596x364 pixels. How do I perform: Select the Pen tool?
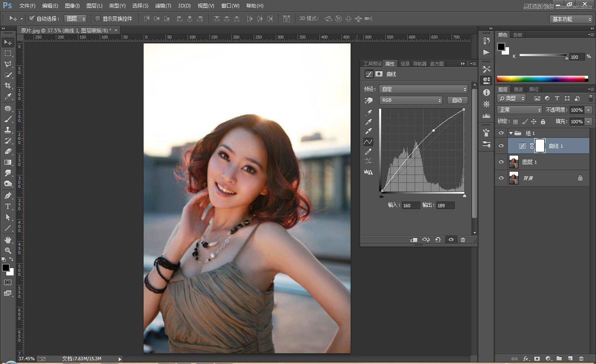click(7, 196)
